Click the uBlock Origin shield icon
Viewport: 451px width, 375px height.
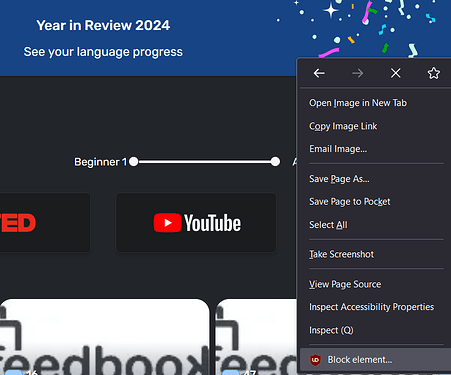[x=315, y=360]
